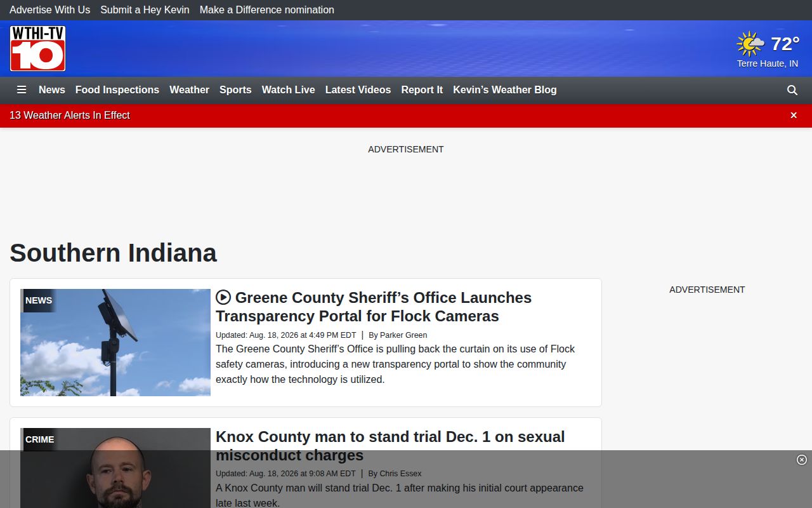Click the Updated Aug. 18, 2026 9:08 AM timestamp
Viewport: 812px width, 508px height.
285,474
